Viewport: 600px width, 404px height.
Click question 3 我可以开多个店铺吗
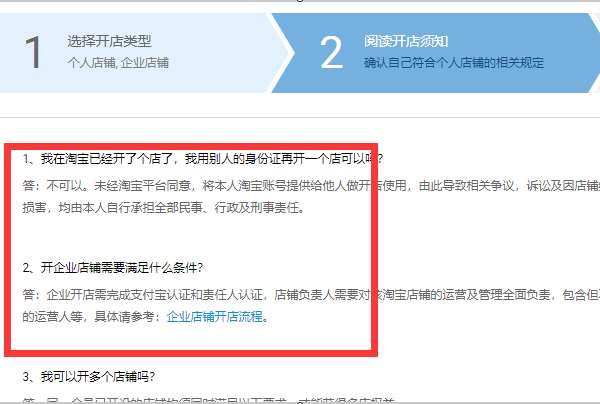[89, 376]
